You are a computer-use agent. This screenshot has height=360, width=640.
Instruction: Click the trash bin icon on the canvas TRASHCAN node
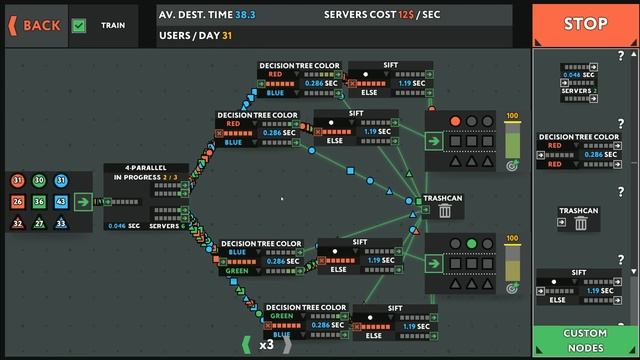(445, 211)
